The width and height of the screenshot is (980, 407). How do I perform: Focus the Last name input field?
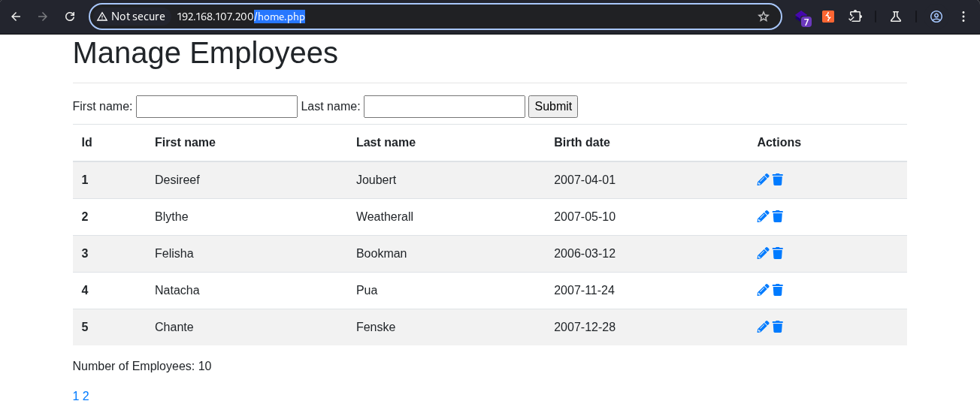(444, 107)
